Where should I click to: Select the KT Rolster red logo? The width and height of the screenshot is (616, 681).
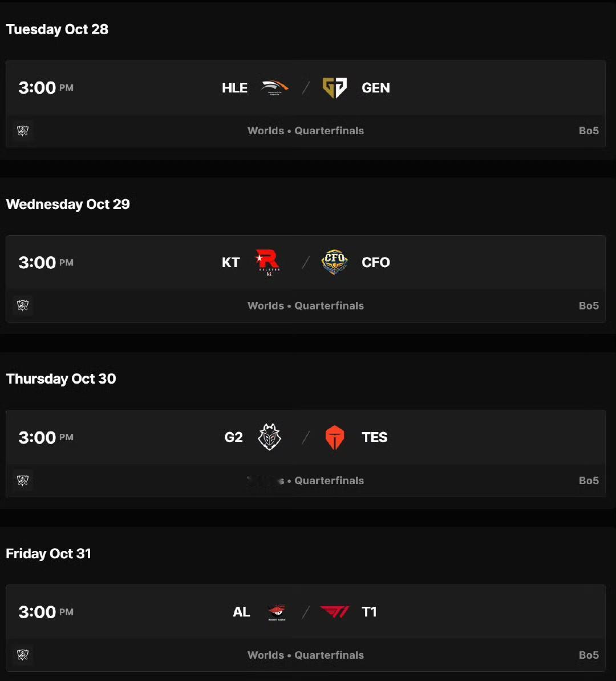pos(268,263)
